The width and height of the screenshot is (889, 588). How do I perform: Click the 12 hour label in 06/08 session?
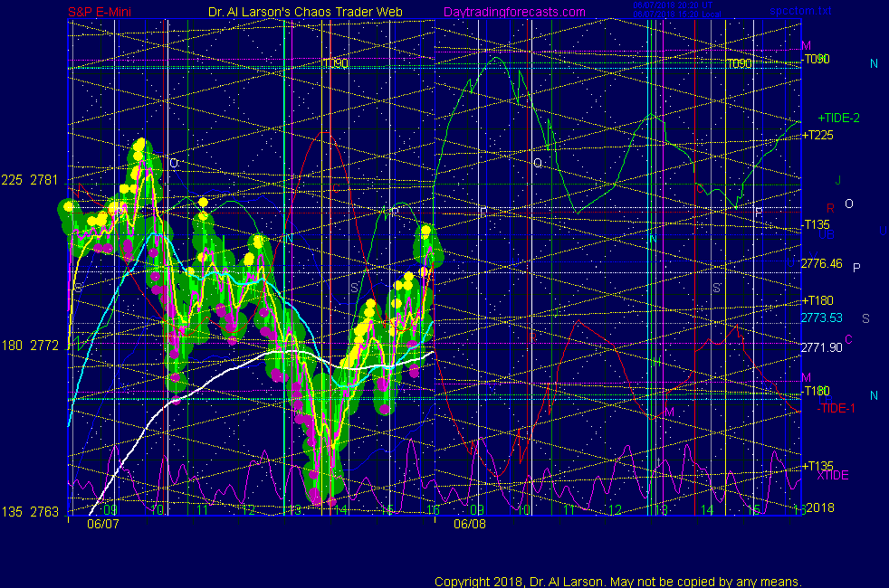click(616, 510)
